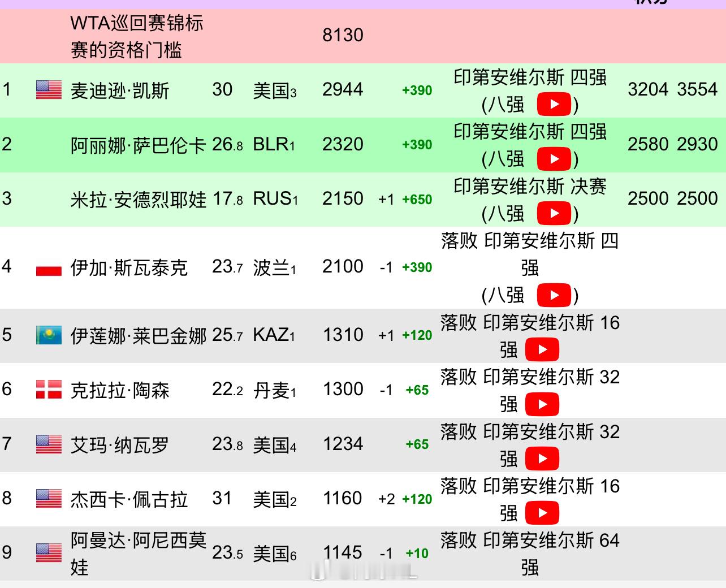Open the YouTube icon in Swiatek row
This screenshot has height=588, width=726.
pos(554,295)
